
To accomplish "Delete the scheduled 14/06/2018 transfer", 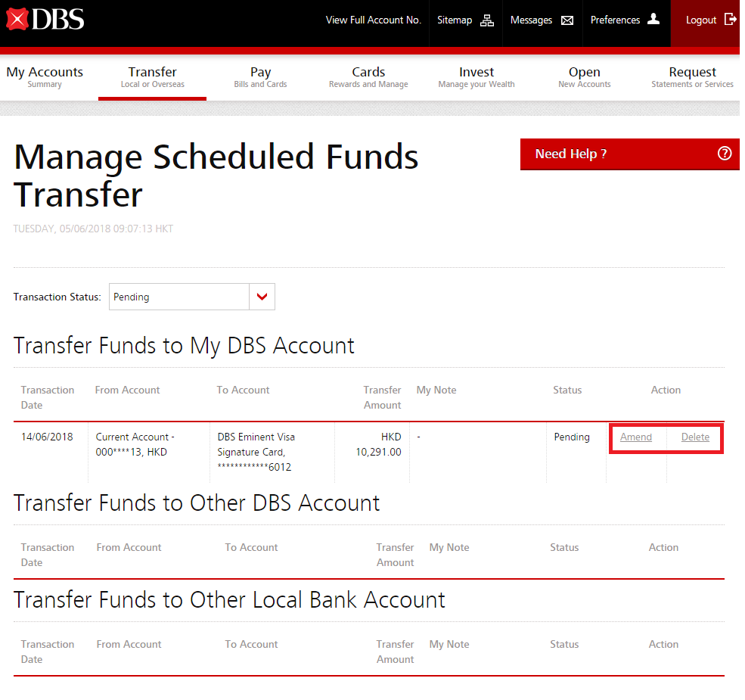I will 695,437.
